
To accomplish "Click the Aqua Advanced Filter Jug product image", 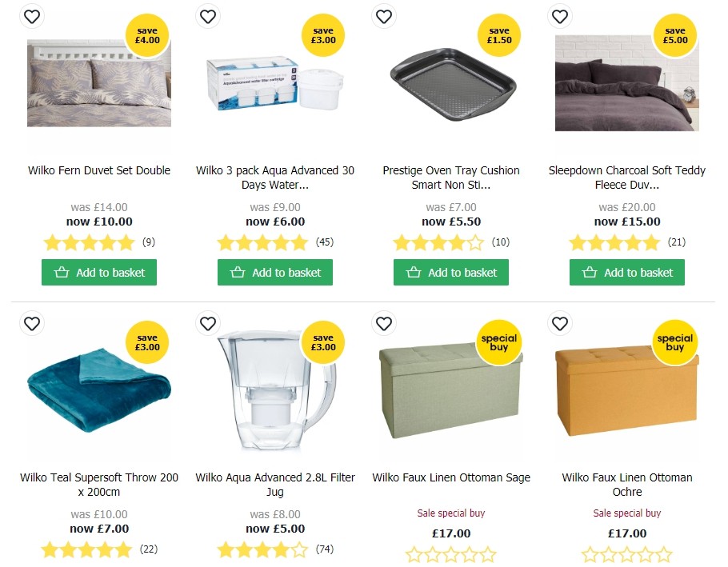I will click(274, 392).
